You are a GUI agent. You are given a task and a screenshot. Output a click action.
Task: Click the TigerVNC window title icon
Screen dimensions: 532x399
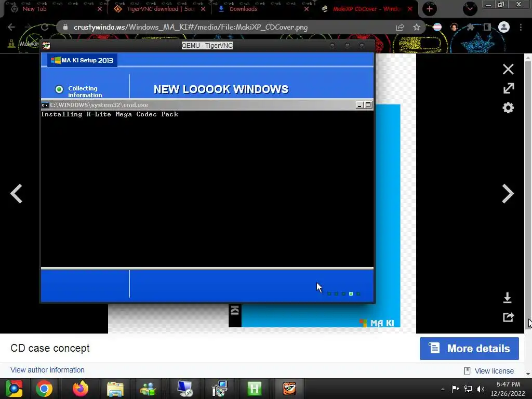pos(46,46)
